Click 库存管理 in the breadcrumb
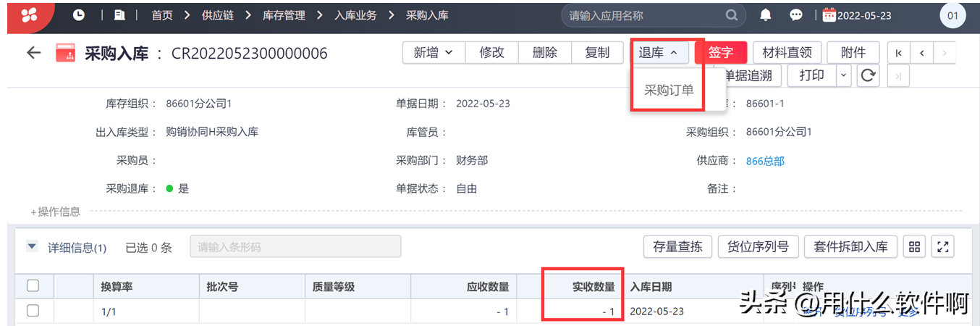This screenshot has width=980, height=326. (284, 14)
